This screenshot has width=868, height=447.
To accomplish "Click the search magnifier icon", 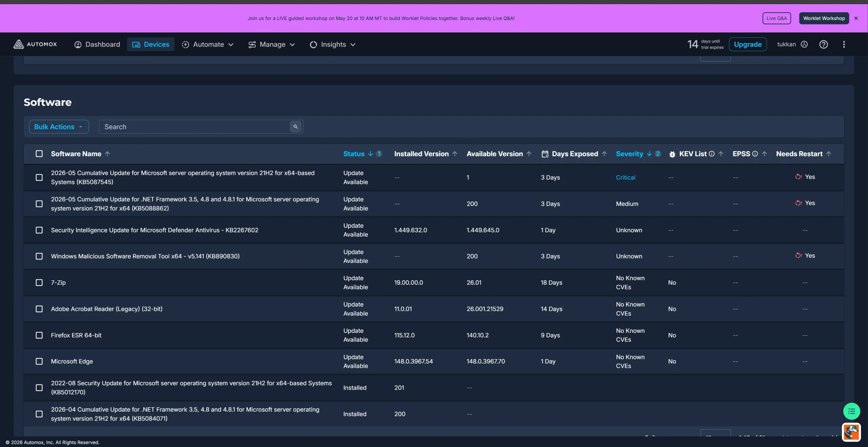I will tap(295, 127).
